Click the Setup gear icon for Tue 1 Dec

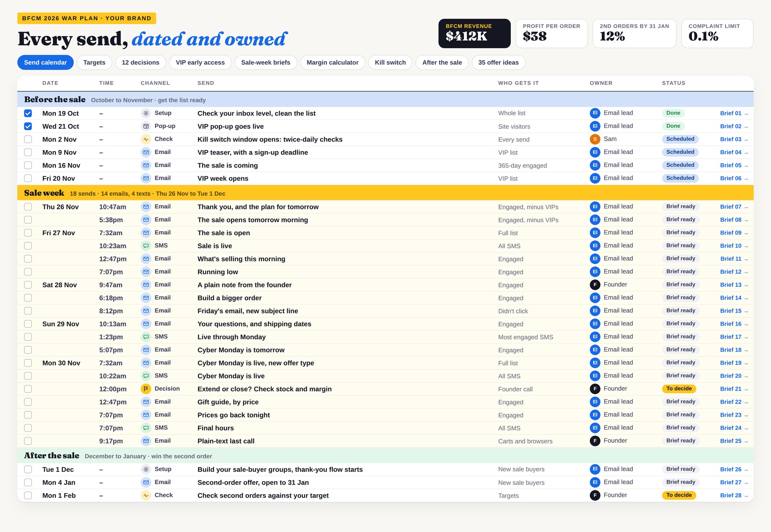146,470
